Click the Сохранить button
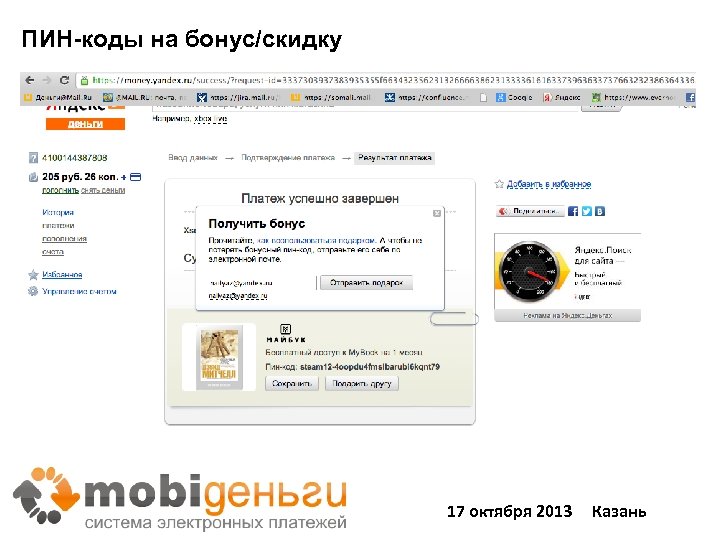Viewport: 720px width, 540px height. point(292,383)
